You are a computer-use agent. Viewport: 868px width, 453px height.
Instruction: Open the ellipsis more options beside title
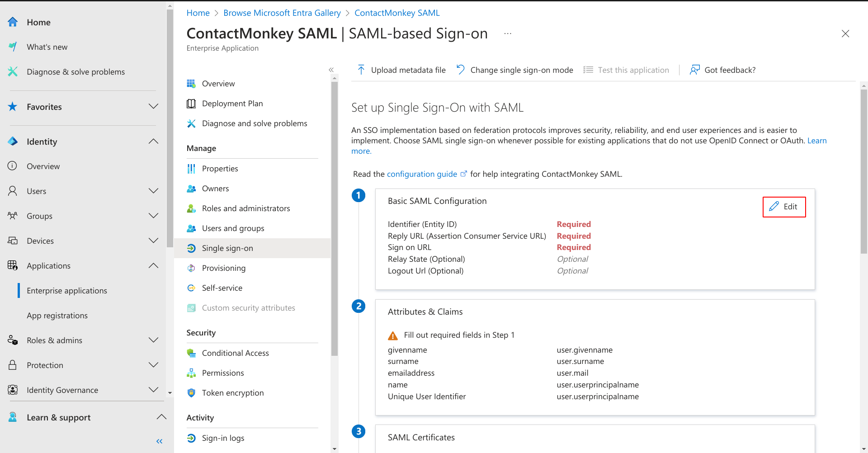click(508, 33)
